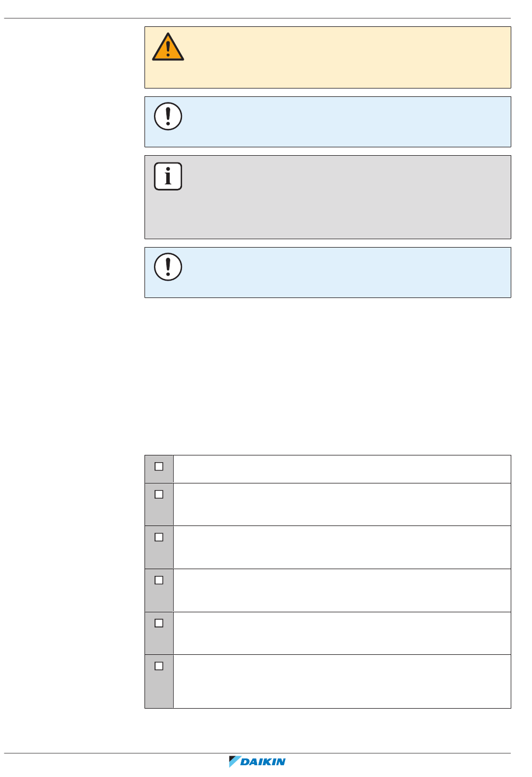The height and width of the screenshot is (777, 532).
Task: Click the second checklist row's text cell
Action: [x=342, y=504]
